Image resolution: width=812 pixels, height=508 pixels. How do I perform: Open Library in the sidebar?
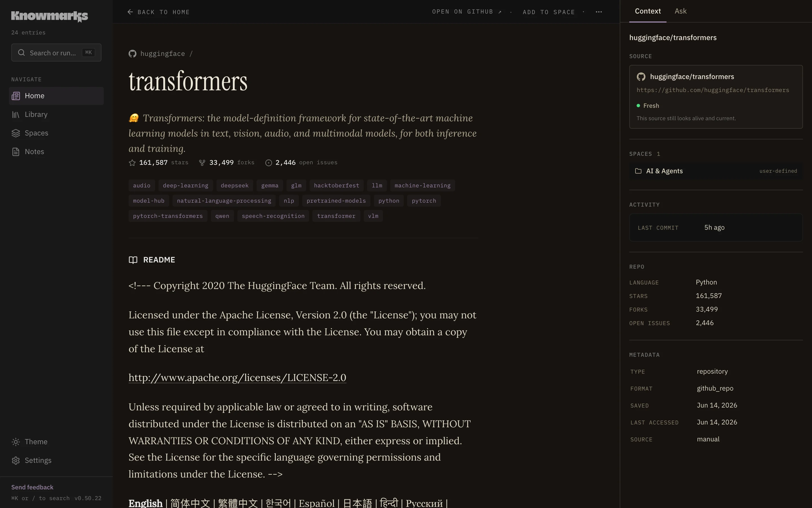[56, 115]
